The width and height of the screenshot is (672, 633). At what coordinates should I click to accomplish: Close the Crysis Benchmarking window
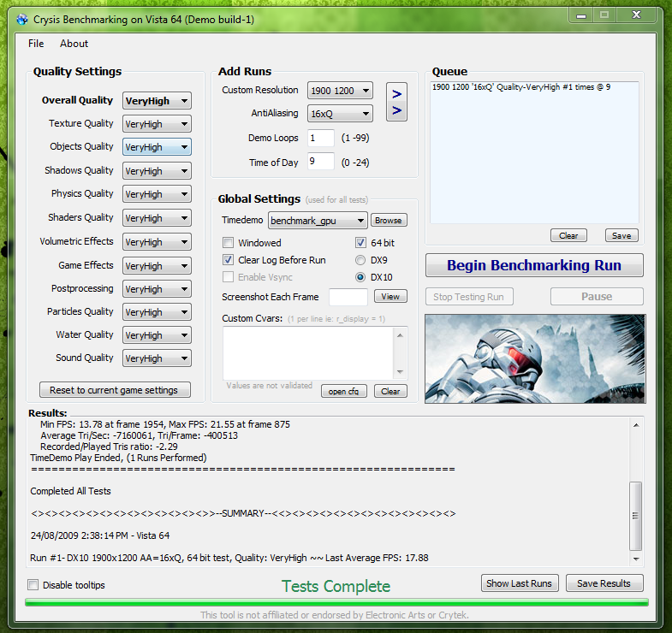click(636, 15)
